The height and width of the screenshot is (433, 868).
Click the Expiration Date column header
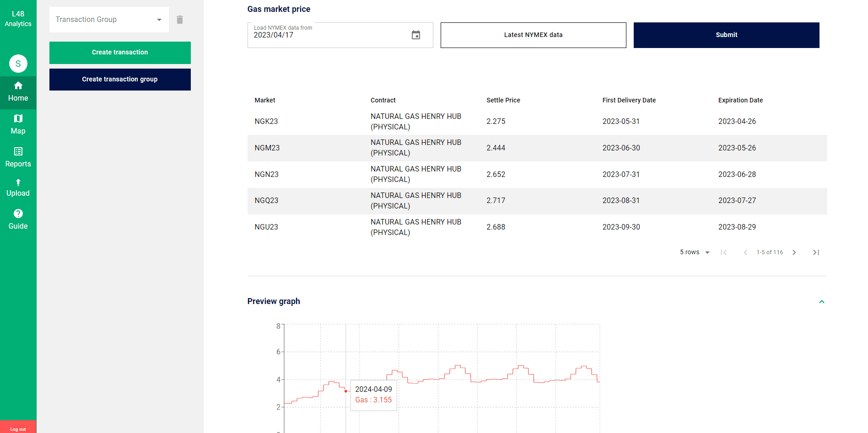(740, 100)
